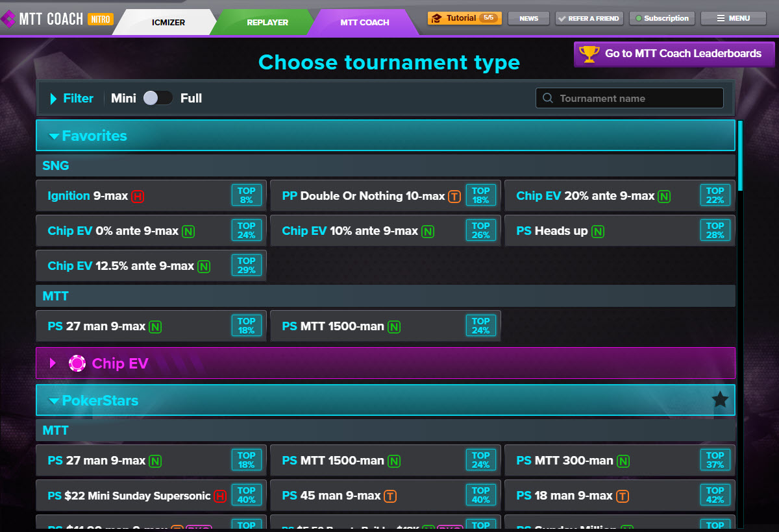Viewport: 779px width, 532px height.
Task: Select the MTT COACH tab
Action: 365,22
